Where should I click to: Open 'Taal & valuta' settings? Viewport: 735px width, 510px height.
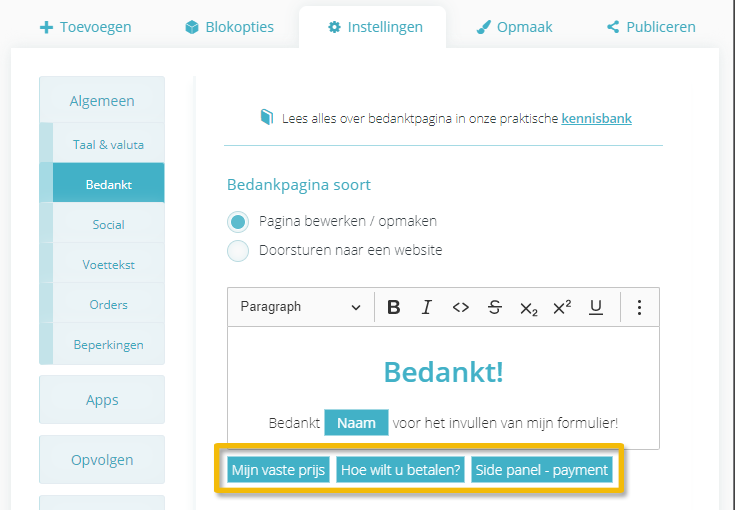pos(108,144)
